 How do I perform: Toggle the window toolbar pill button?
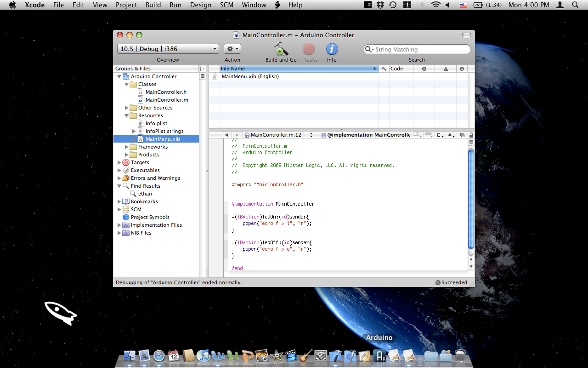point(467,35)
